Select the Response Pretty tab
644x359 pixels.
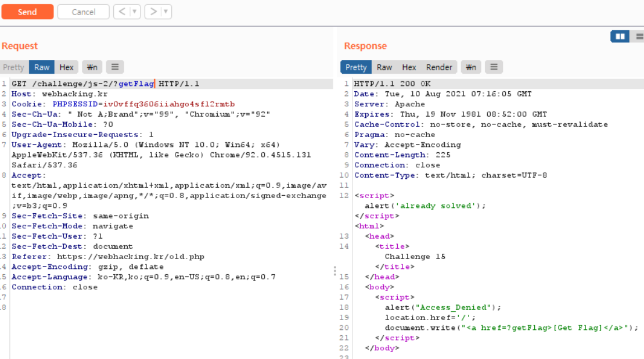pyautogui.click(x=355, y=67)
